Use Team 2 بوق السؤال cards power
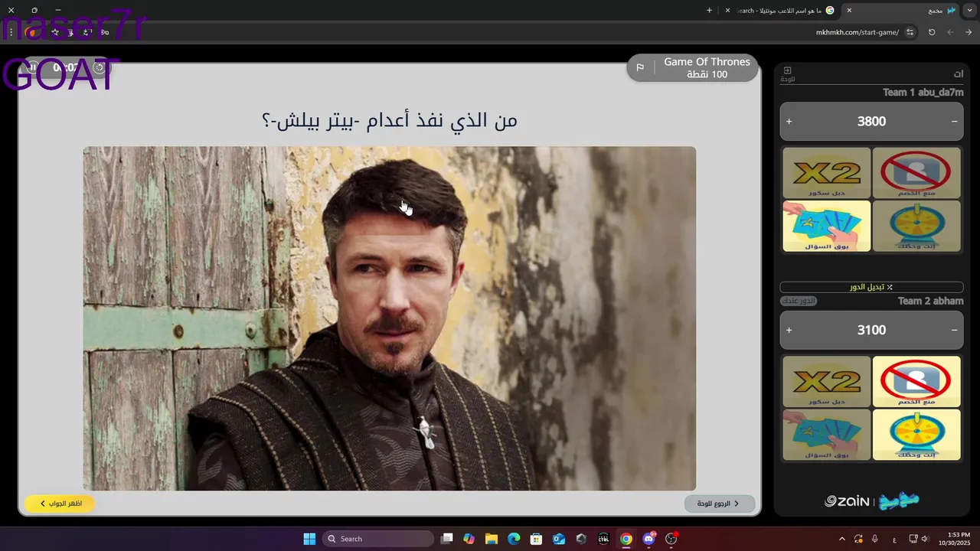 827,435
